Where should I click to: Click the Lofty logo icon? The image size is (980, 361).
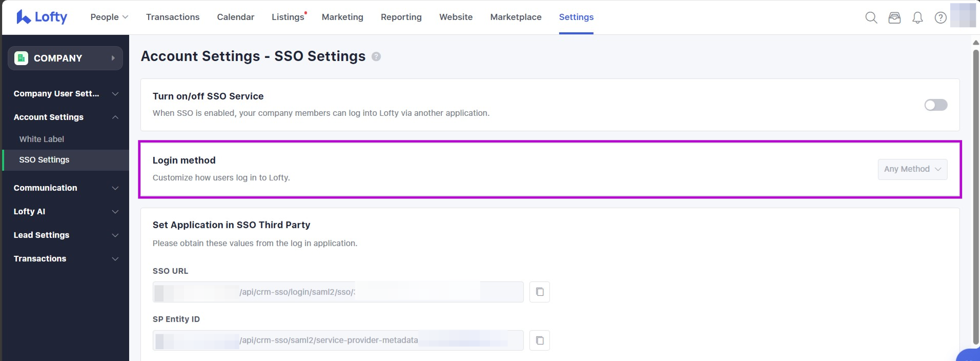[x=24, y=17]
